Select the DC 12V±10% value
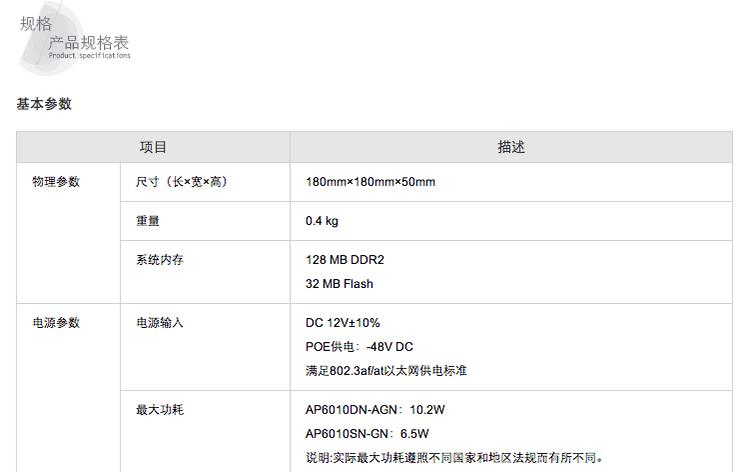The width and height of the screenshot is (750, 472). pos(343,323)
